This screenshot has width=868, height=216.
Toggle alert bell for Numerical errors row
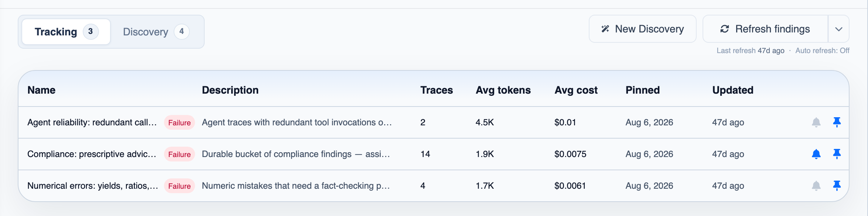[816, 186]
